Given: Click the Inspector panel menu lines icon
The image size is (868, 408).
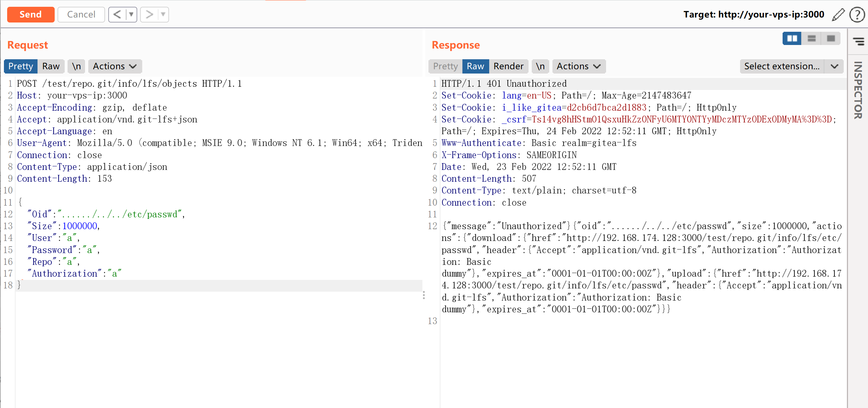Looking at the screenshot, I should 858,41.
